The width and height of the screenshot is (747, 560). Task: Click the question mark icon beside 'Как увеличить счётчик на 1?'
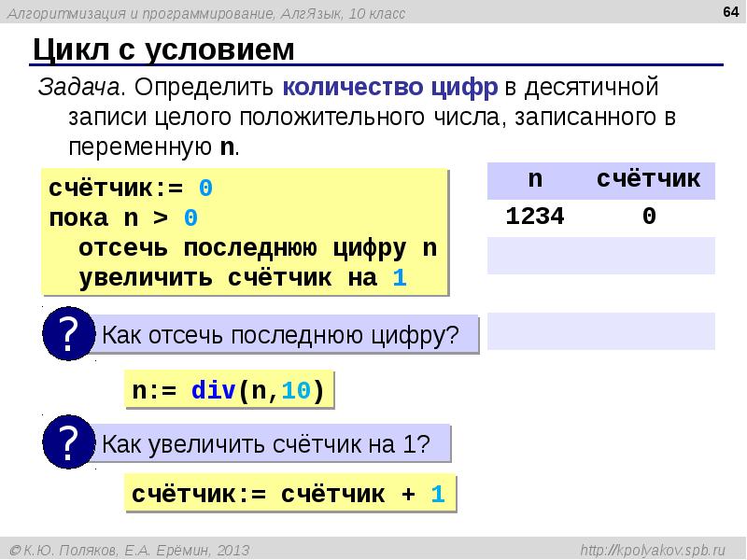67,444
